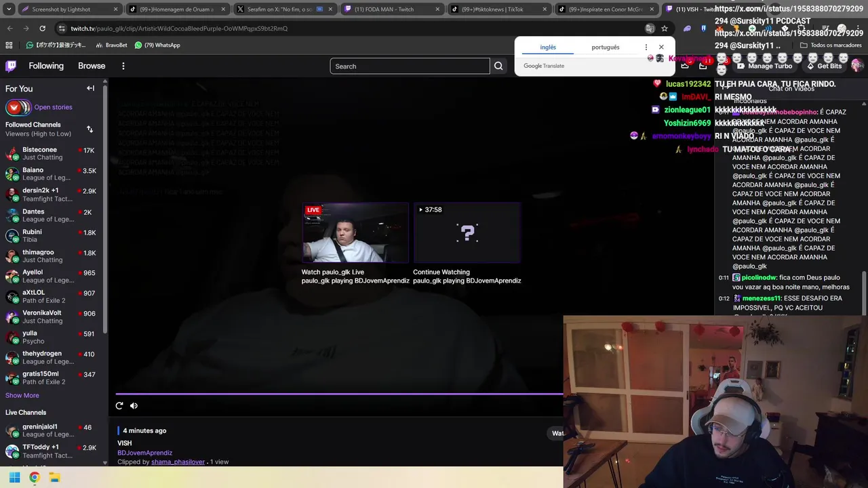Click the translate icon in address bar
The width and height of the screenshot is (868, 488).
click(x=650, y=28)
